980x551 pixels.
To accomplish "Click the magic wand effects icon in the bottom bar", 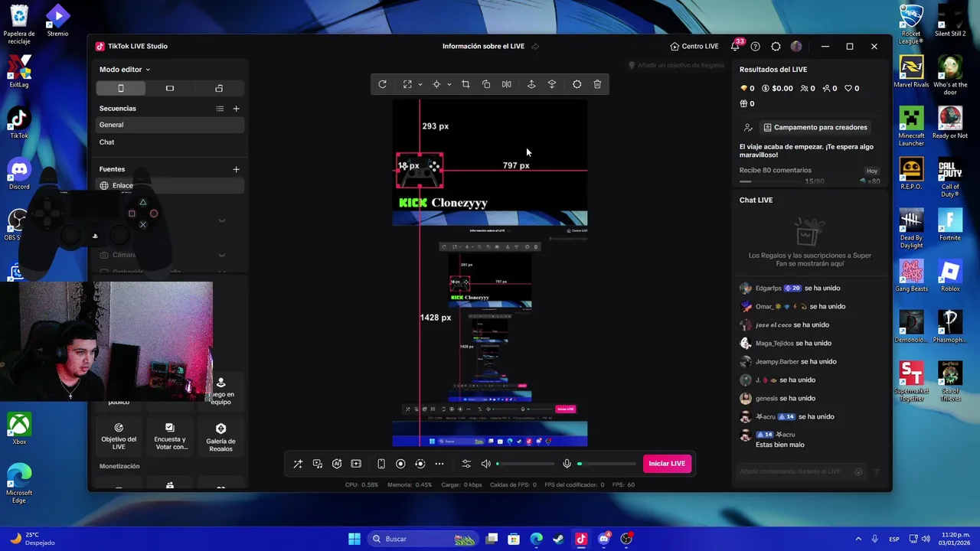I will point(298,464).
